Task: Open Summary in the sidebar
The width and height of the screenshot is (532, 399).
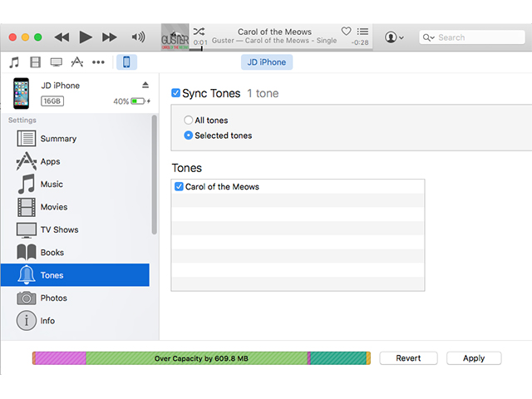Action: (x=58, y=139)
